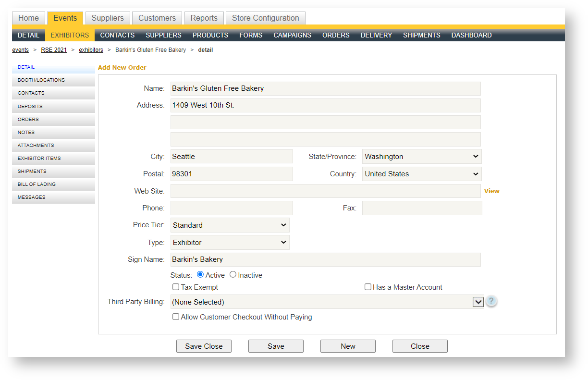Image resolution: width=588 pixels, height=380 pixels.
Task: Open the Store Configuration tab
Action: (265, 18)
